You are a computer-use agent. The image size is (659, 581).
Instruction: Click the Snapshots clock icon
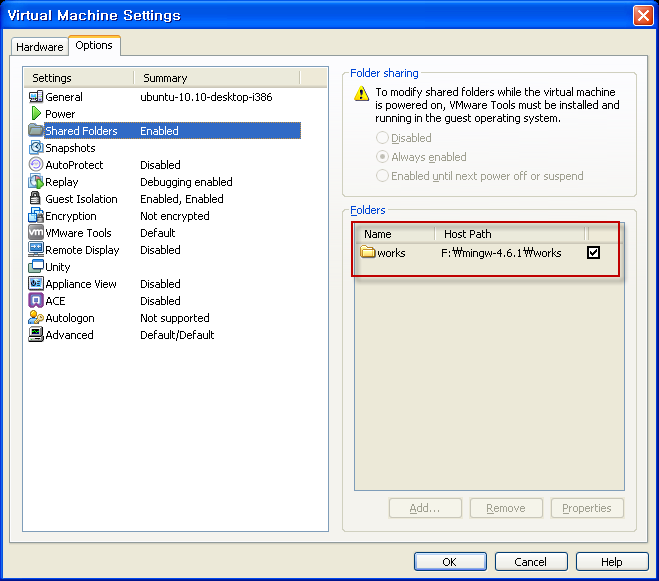[36, 148]
